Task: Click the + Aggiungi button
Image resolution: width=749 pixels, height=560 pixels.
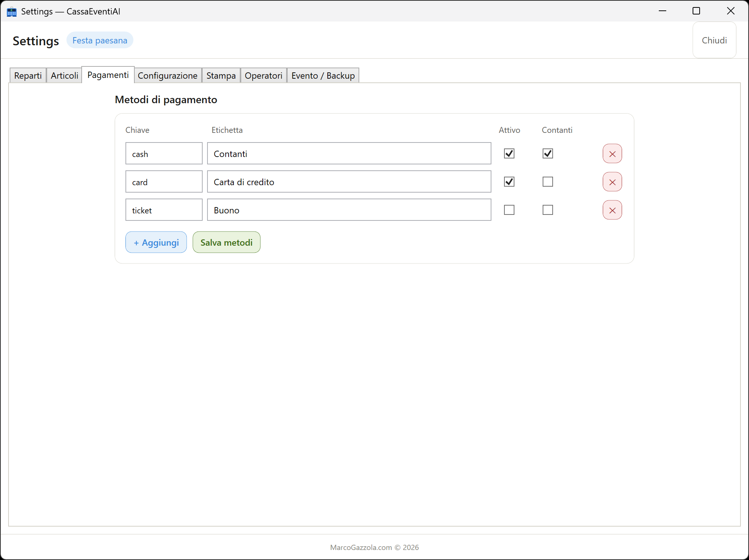Action: tap(156, 242)
